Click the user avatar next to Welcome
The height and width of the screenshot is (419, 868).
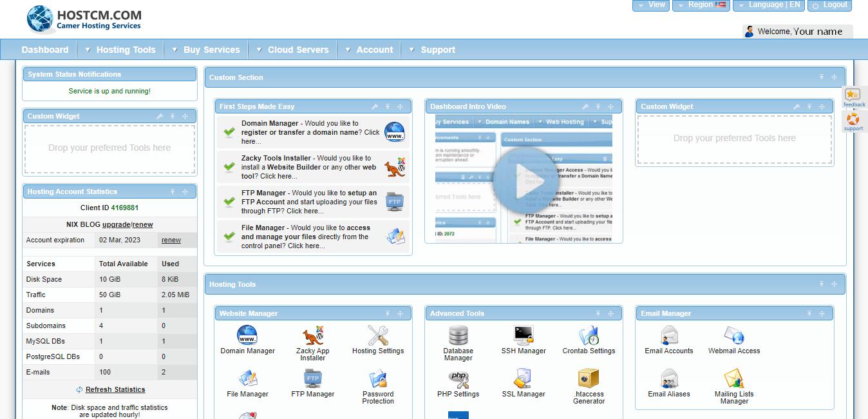pos(750,32)
